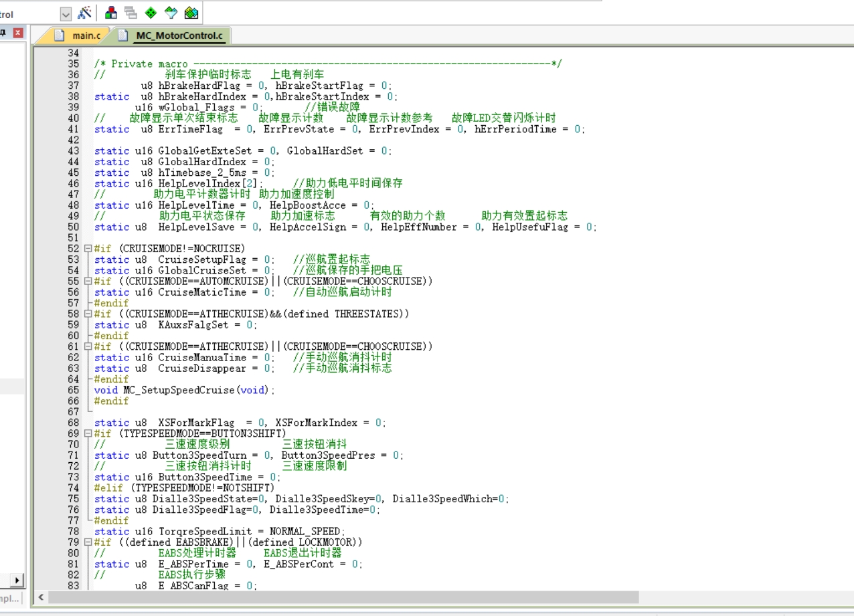
Task: Open Manage Run-Time Environment green diamond icon
Action: 151,13
